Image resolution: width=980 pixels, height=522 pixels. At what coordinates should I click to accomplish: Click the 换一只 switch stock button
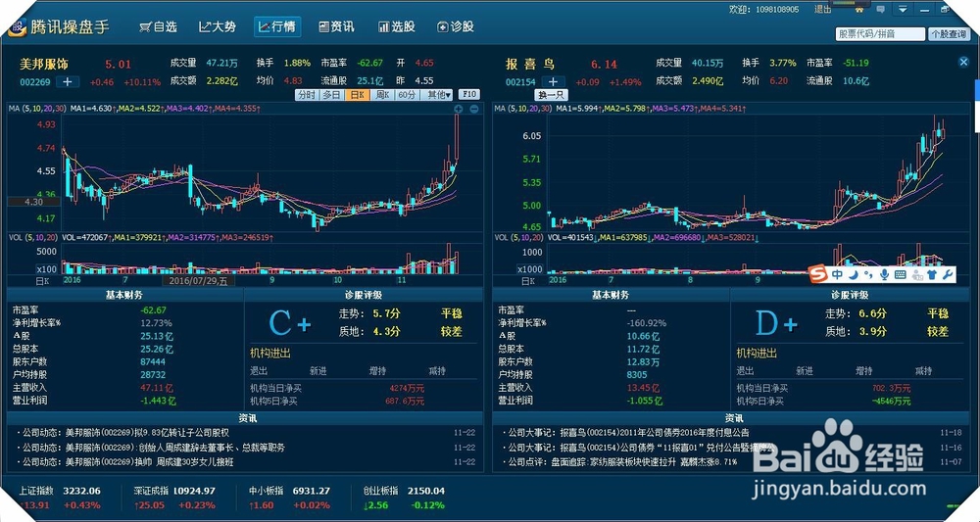coord(551,96)
